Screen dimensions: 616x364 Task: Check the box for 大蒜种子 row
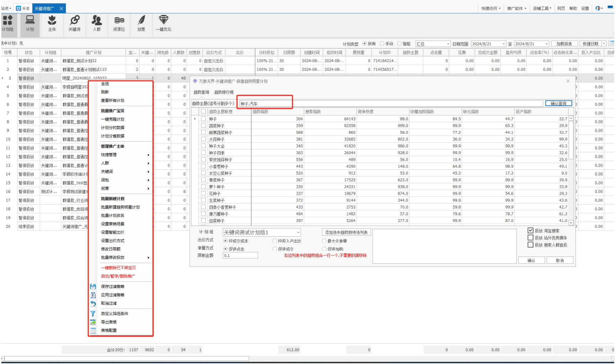tap(204, 139)
